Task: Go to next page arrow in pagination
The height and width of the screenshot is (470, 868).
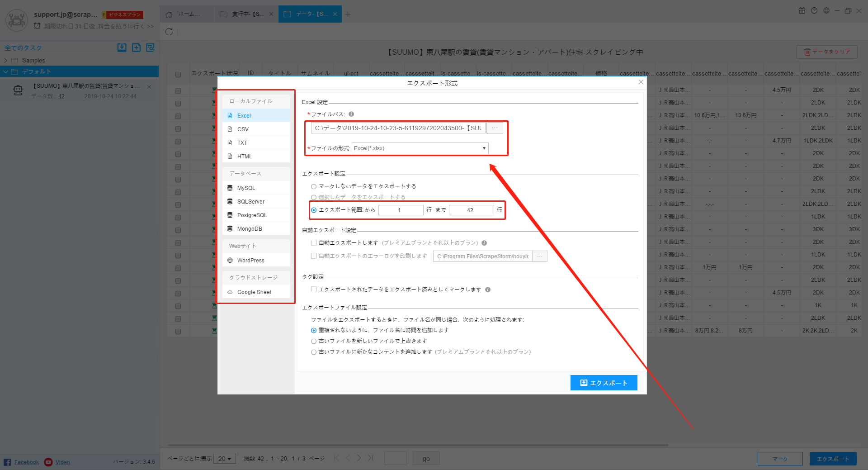Action: (x=359, y=458)
